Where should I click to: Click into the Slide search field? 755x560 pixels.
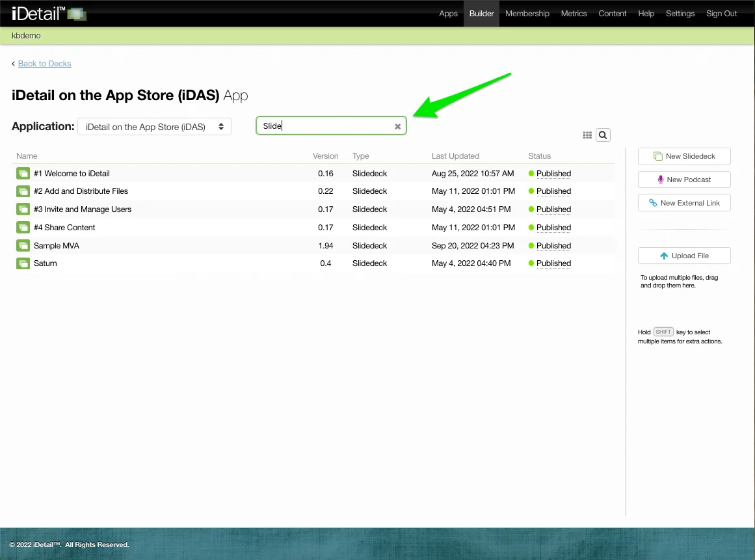coord(325,126)
